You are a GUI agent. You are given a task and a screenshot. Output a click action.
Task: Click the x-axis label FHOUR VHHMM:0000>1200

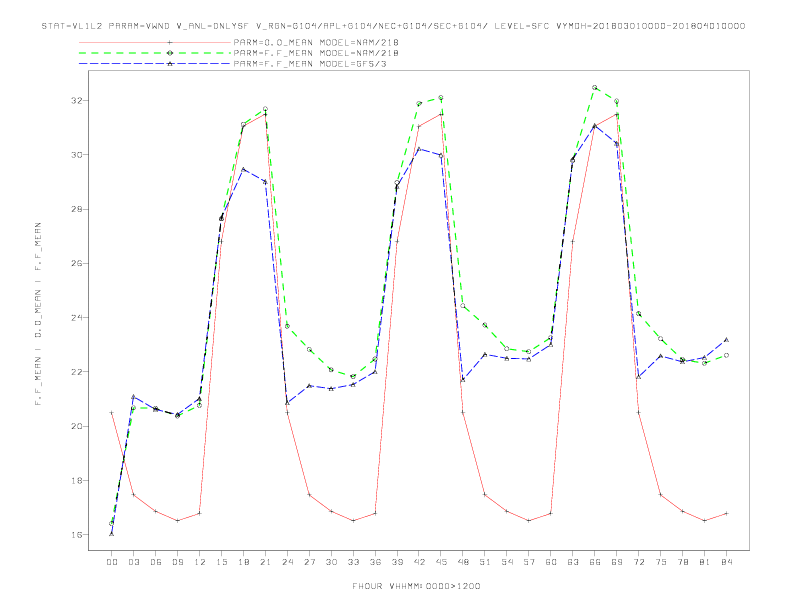click(x=416, y=586)
